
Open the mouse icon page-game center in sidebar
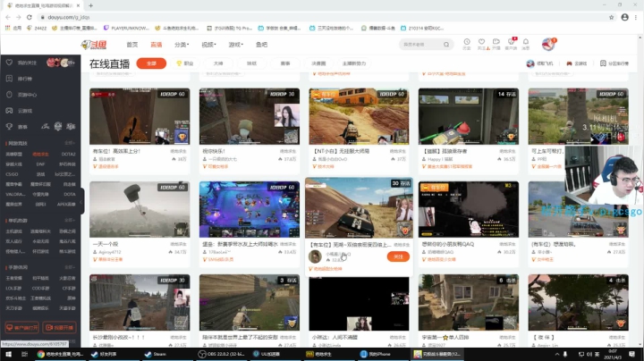pyautogui.click(x=10, y=95)
